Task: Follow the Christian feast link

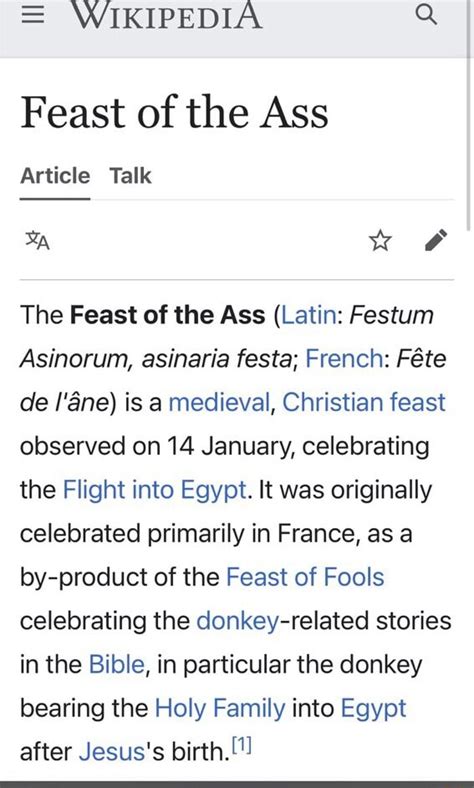Action: [364, 403]
